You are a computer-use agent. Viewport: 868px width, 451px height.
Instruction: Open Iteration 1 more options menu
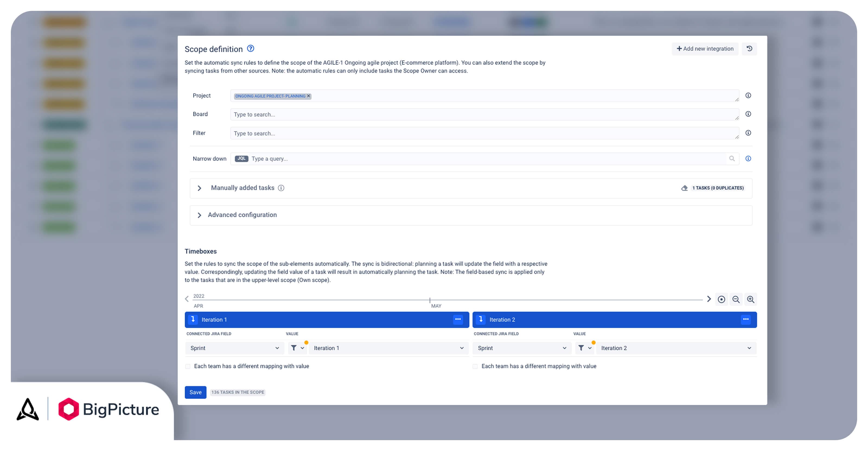pyautogui.click(x=458, y=320)
